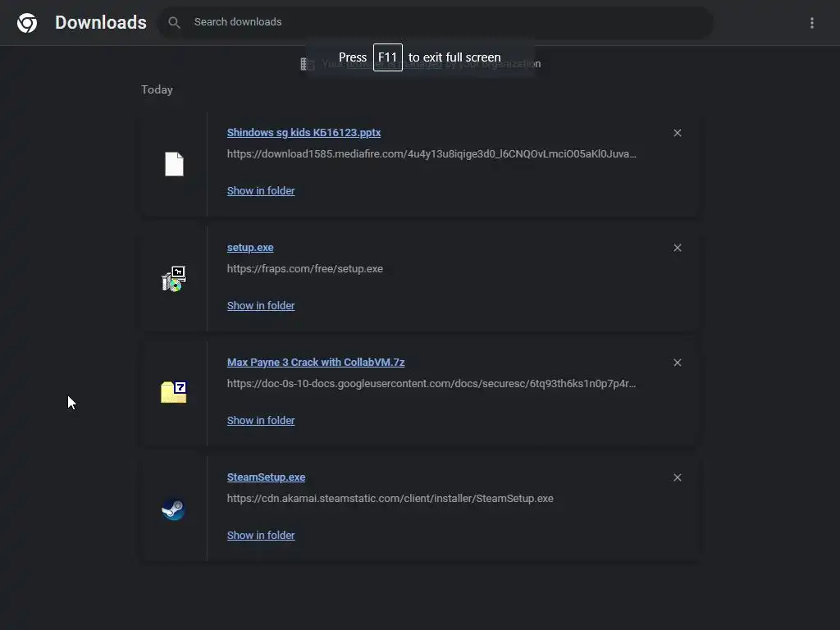Click the pptx blank file icon

point(174,164)
